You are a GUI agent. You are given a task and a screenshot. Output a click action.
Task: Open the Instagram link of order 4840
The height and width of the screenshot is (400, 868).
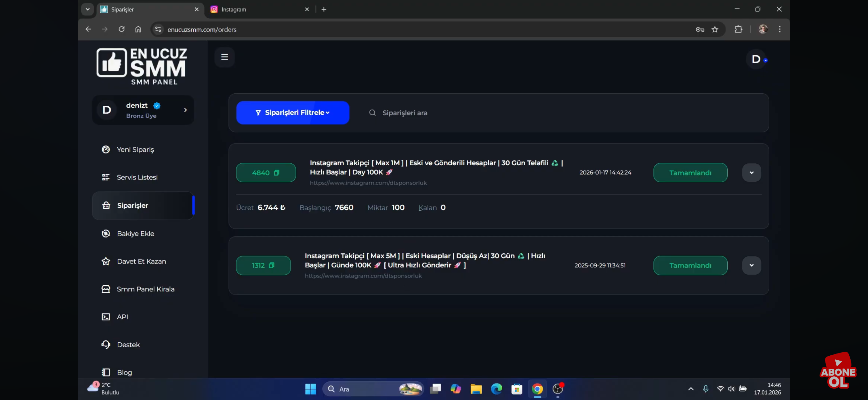point(368,183)
